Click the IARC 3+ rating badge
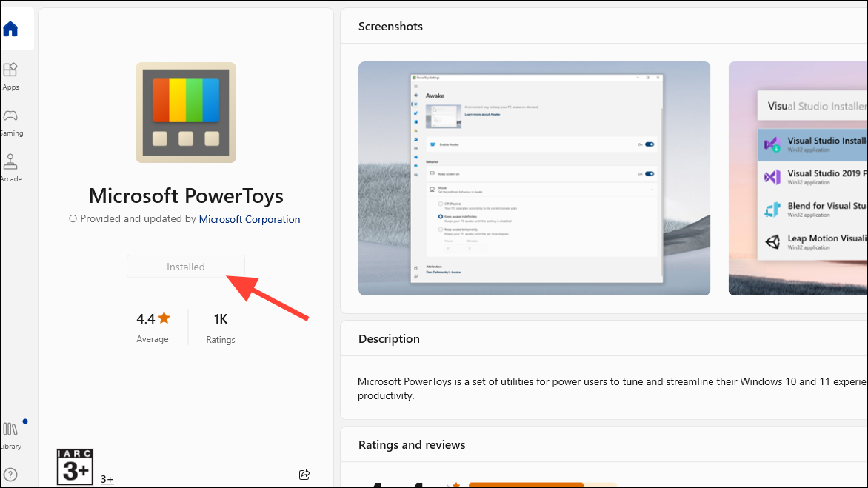The image size is (868, 488). coord(75,467)
